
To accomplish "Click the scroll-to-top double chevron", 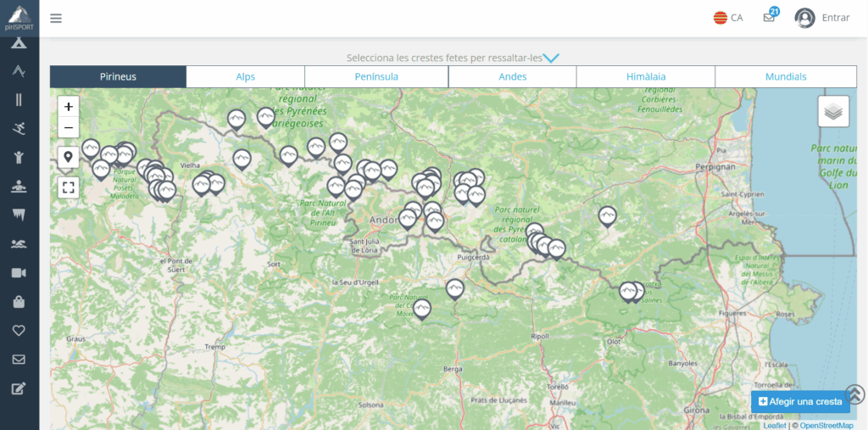I will pos(854,394).
